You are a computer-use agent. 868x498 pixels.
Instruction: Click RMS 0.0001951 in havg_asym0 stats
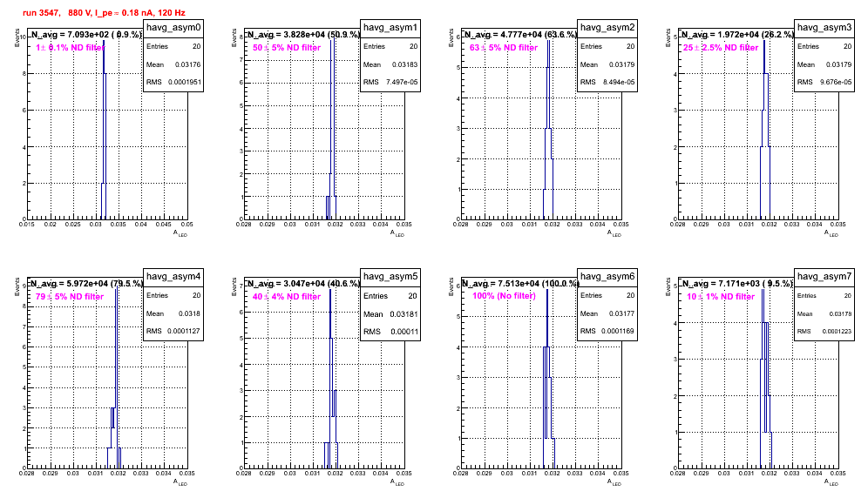pos(173,82)
